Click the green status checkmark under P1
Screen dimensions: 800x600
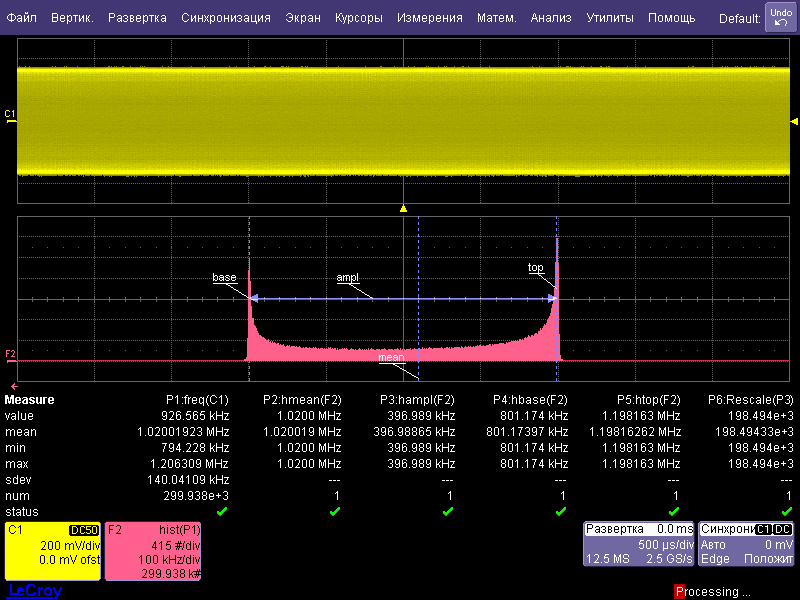coord(222,511)
